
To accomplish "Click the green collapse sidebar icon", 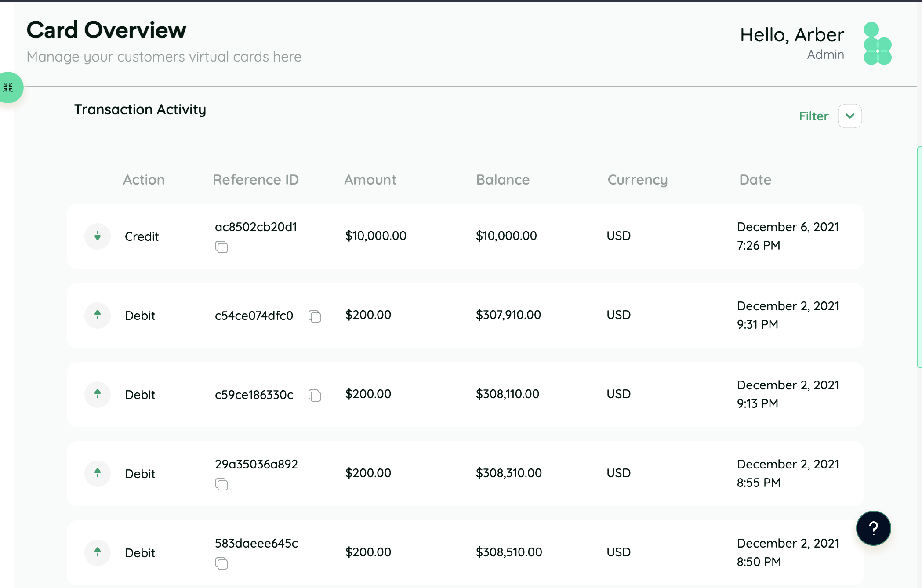I will pyautogui.click(x=8, y=87).
